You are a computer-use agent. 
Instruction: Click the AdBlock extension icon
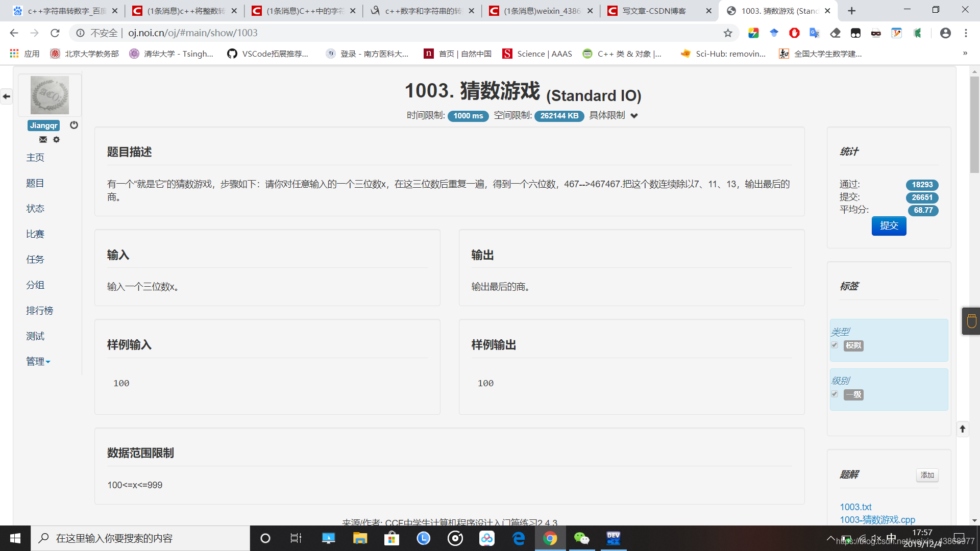794,33
